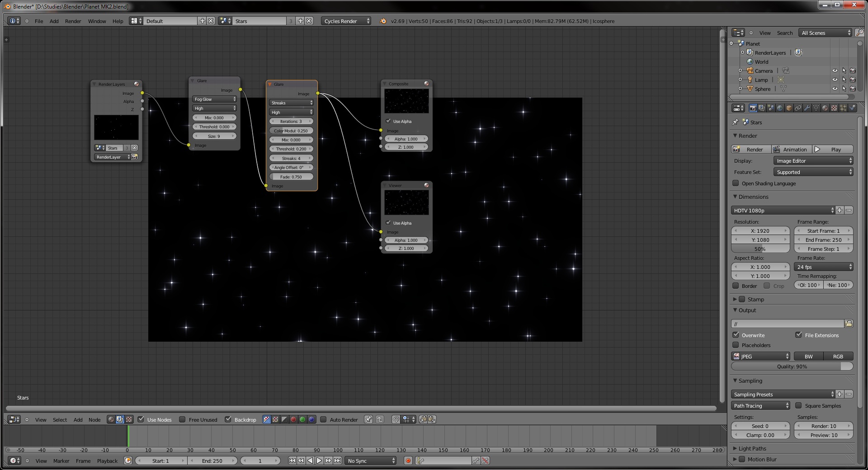Open the Path Tracing integrator dropdown
This screenshot has width=868, height=470.
pyautogui.click(x=760, y=405)
